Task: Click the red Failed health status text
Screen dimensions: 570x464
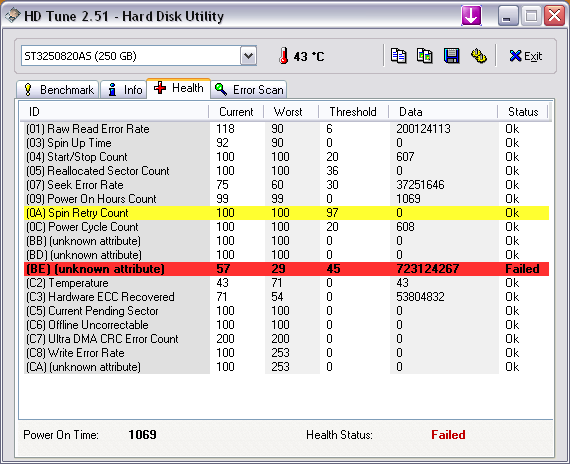Action: pyautogui.click(x=448, y=435)
